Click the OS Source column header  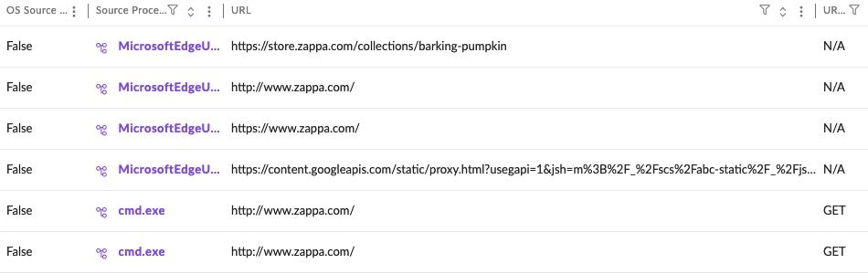(37, 10)
